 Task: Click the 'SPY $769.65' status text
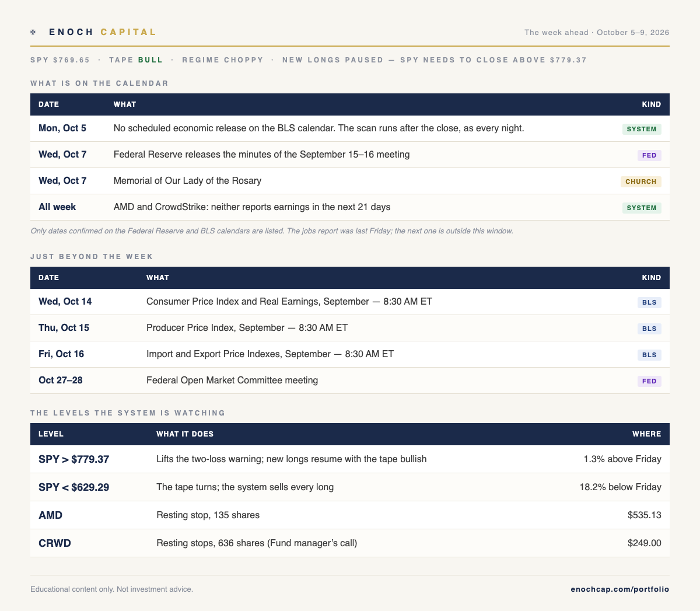60,60
